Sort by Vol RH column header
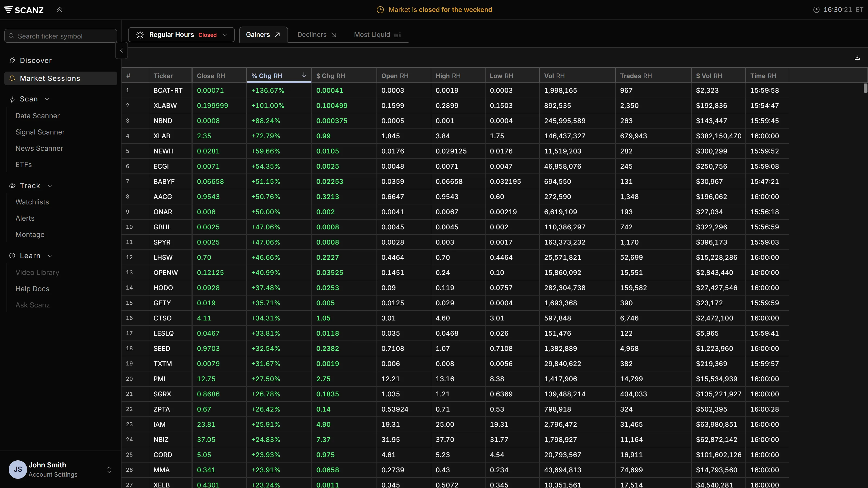Viewport: 868px width, 488px height. click(577, 76)
